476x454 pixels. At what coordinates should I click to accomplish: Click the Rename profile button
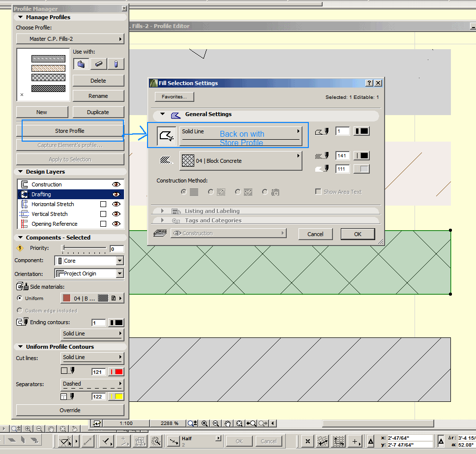pos(98,96)
